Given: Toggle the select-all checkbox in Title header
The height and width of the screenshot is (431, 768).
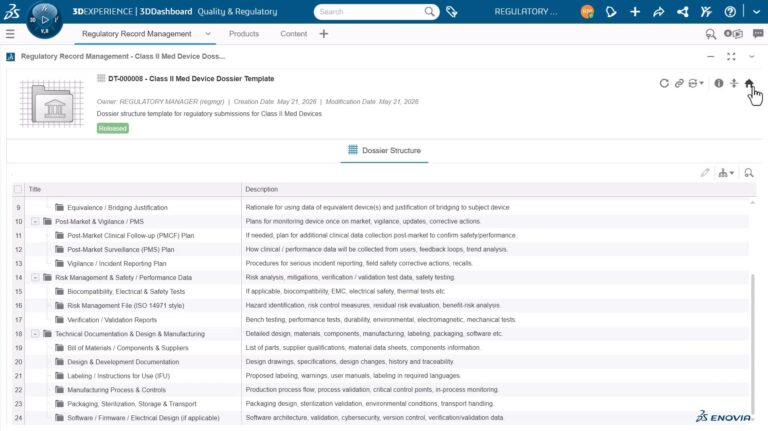Looking at the screenshot, I should click(x=18, y=189).
